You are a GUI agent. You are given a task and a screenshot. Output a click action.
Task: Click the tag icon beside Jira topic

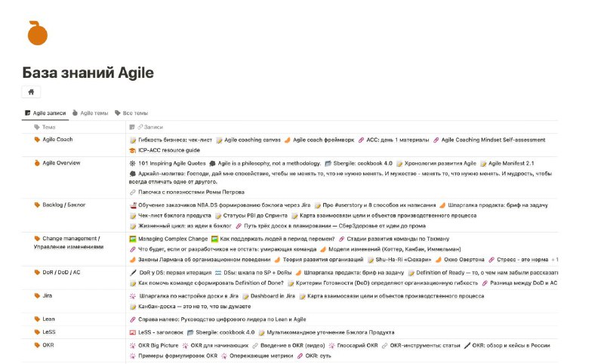[37, 296]
